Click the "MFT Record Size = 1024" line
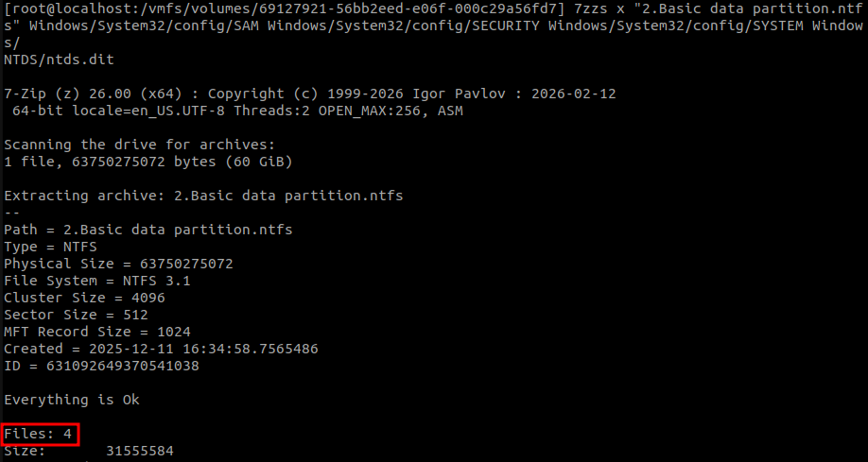The image size is (868, 462). click(96, 332)
